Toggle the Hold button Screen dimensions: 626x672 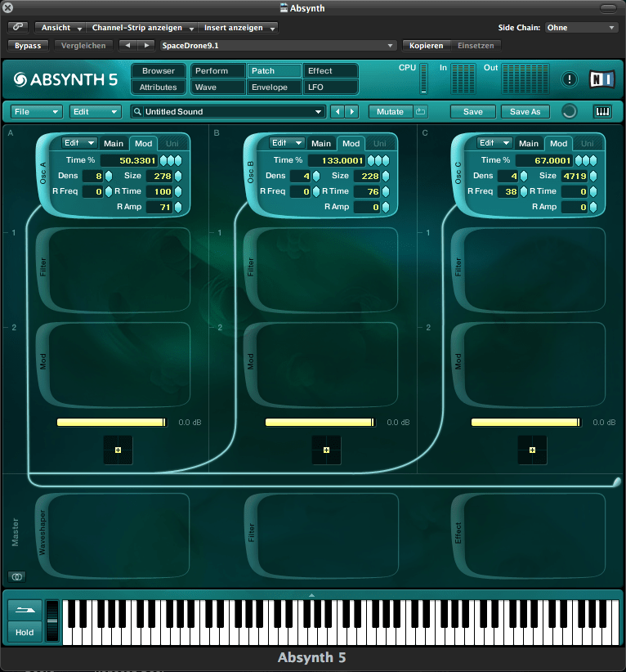[25, 632]
